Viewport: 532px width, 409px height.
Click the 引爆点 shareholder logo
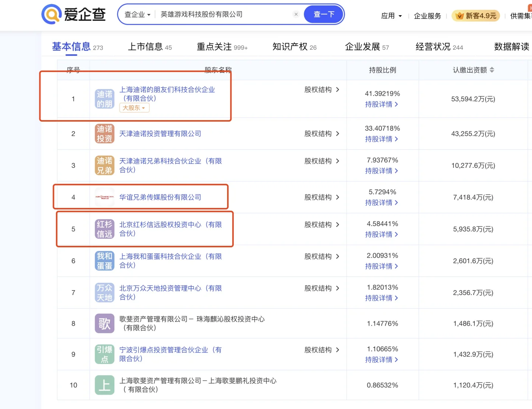click(104, 354)
